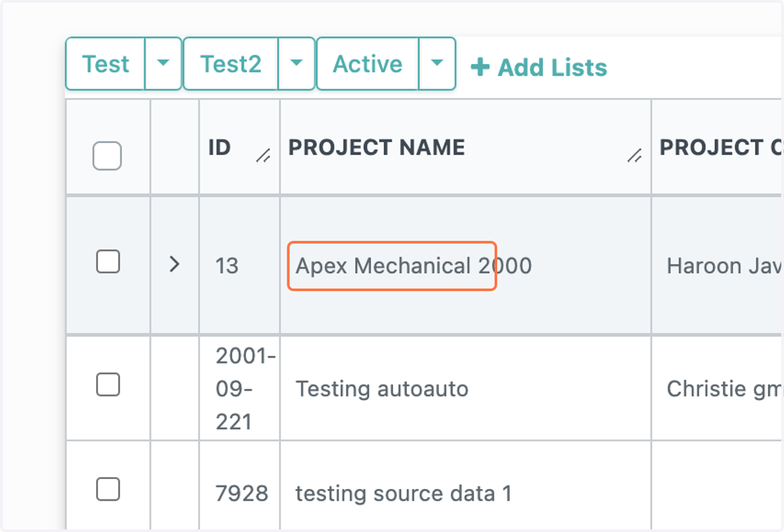Click the ID column resize handle icon

click(264, 156)
